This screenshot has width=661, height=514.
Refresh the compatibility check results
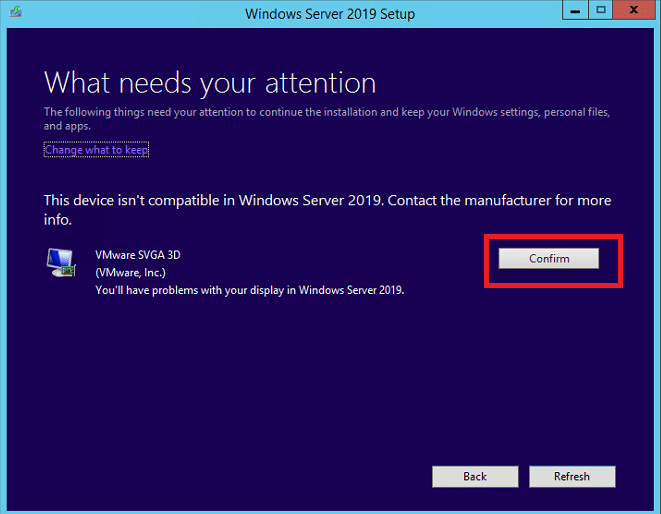572,476
